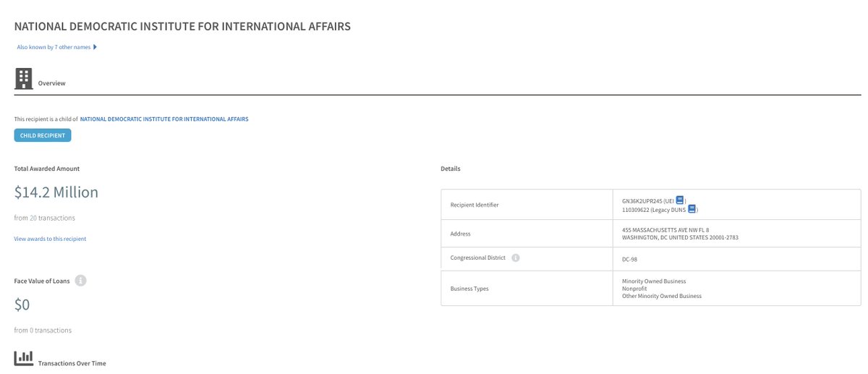Click the page title recipient name
Viewport: 868px width, 374px height.
pos(182,27)
